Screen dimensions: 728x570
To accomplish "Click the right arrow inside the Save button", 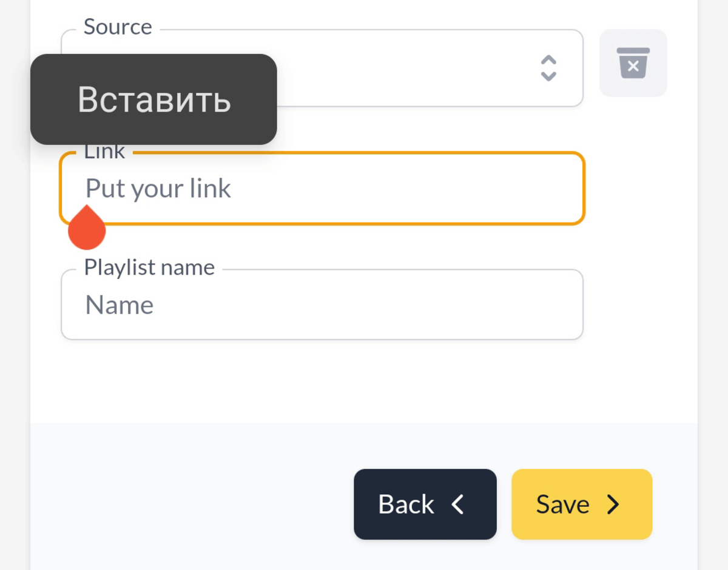I will click(615, 504).
